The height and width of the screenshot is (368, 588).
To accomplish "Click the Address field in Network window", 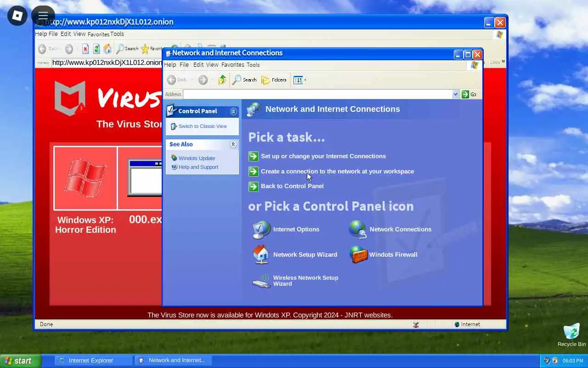I will click(317, 94).
